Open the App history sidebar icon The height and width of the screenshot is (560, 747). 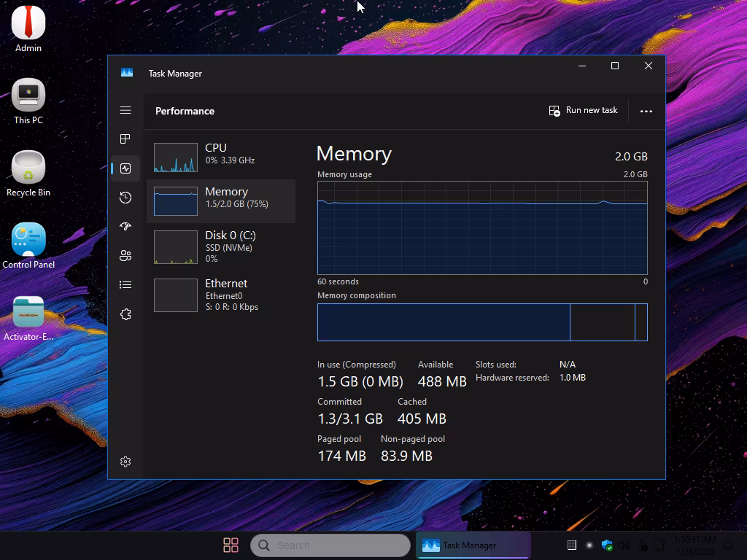tap(125, 198)
